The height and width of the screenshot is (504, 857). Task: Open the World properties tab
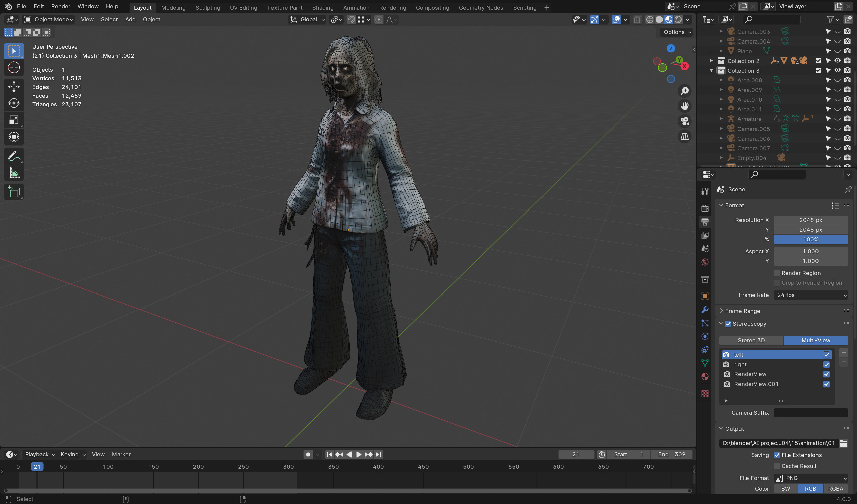click(705, 262)
